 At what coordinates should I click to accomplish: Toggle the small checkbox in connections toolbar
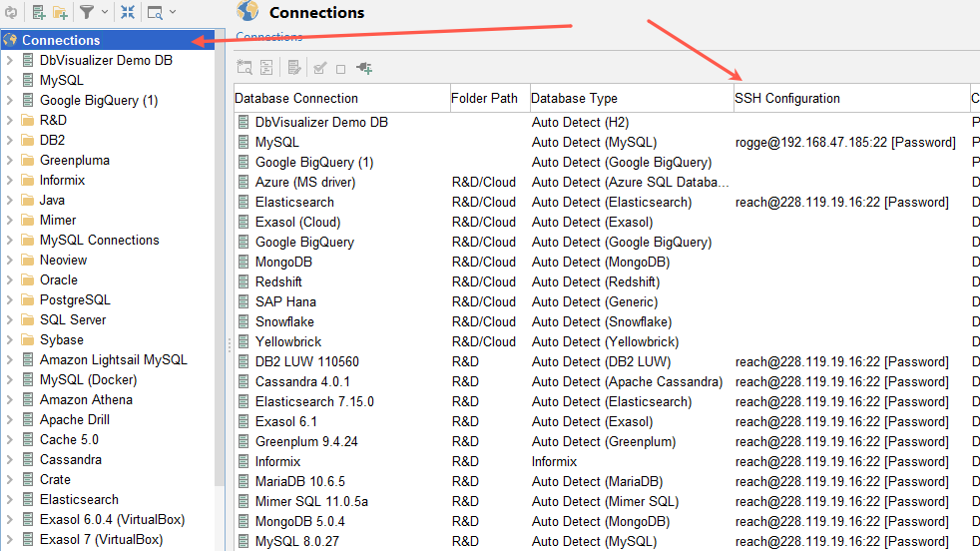(340, 69)
